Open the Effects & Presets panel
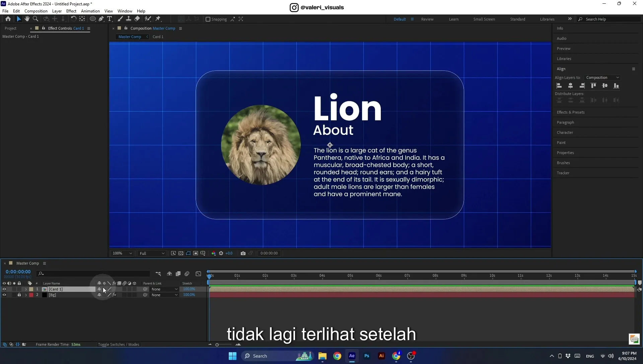Viewport: 643px width, 364px height. [571, 112]
